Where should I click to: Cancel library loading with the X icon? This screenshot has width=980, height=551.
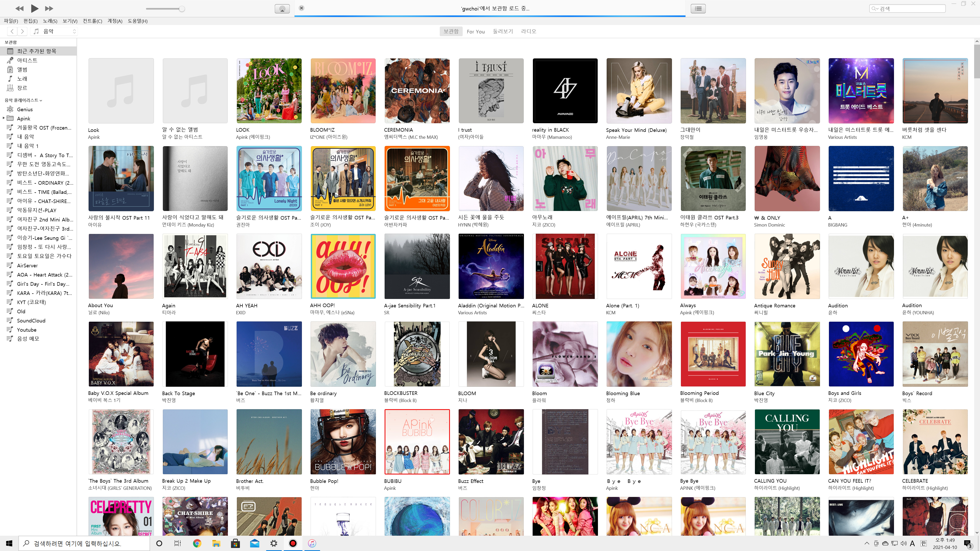(301, 8)
